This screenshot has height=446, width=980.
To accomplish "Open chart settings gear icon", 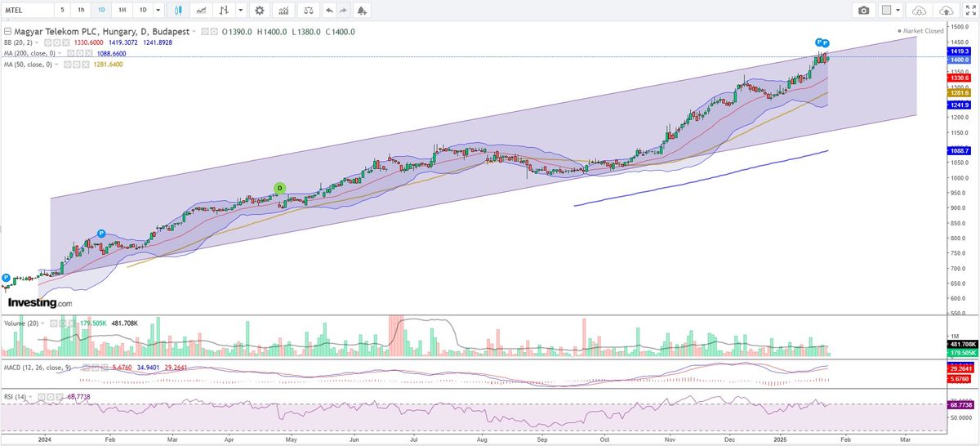I will pyautogui.click(x=259, y=11).
